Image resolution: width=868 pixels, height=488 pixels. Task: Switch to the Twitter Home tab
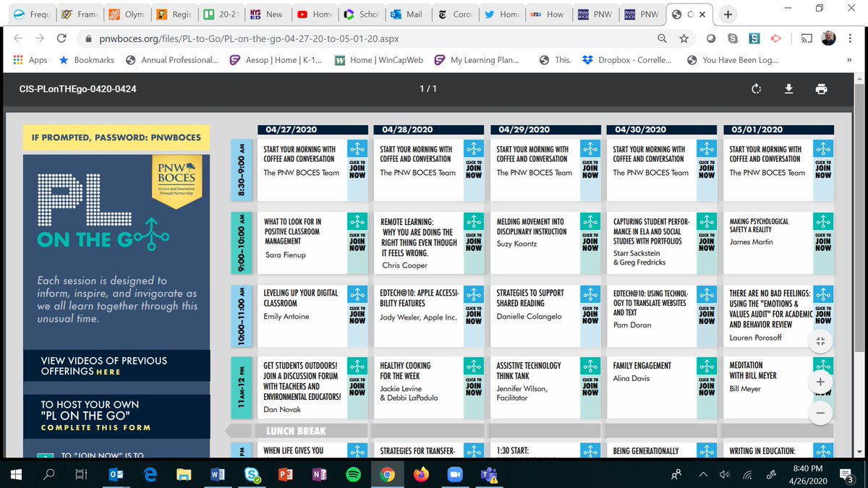502,14
